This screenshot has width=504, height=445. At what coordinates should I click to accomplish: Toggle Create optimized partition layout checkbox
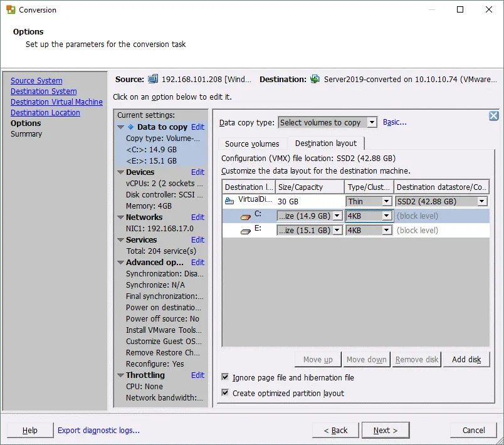coord(225,394)
